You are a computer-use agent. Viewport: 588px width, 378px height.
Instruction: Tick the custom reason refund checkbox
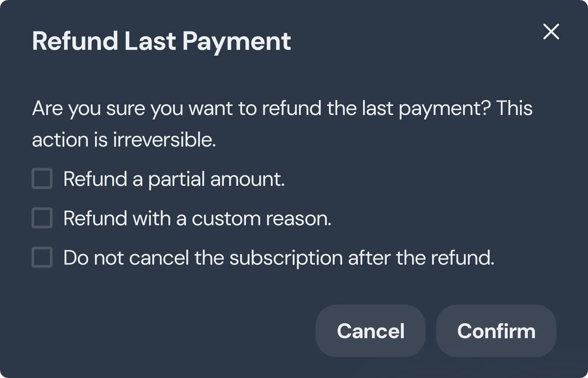point(42,218)
